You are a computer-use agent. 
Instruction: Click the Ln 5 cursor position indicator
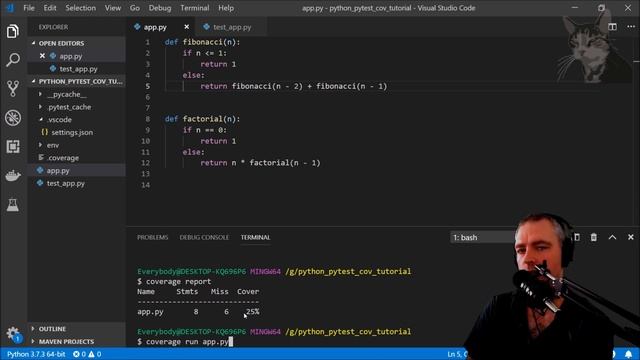tap(457, 354)
